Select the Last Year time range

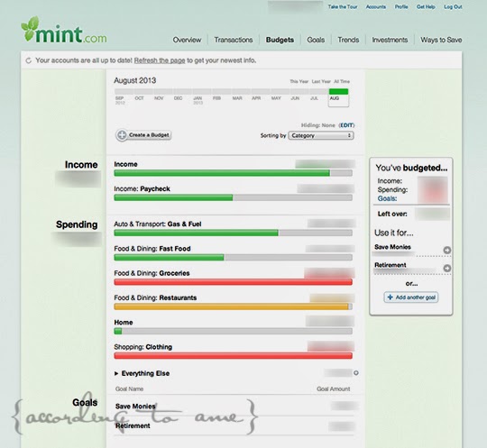pyautogui.click(x=321, y=81)
